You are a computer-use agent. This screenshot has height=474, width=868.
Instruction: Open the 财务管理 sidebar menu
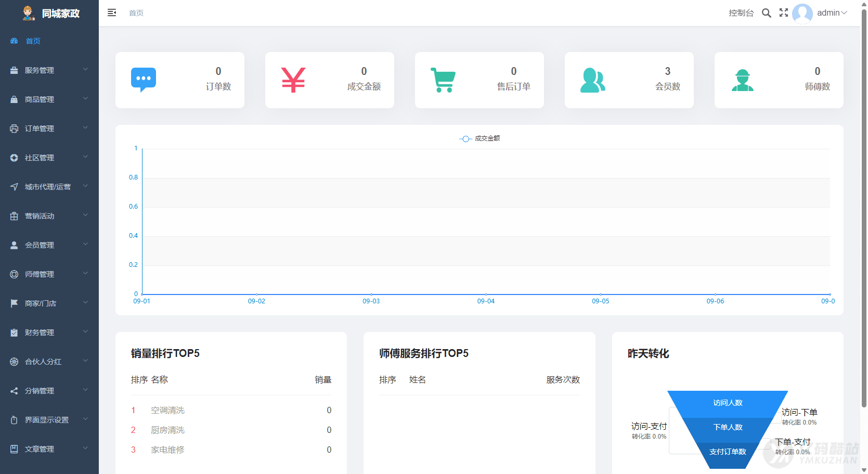coord(49,332)
